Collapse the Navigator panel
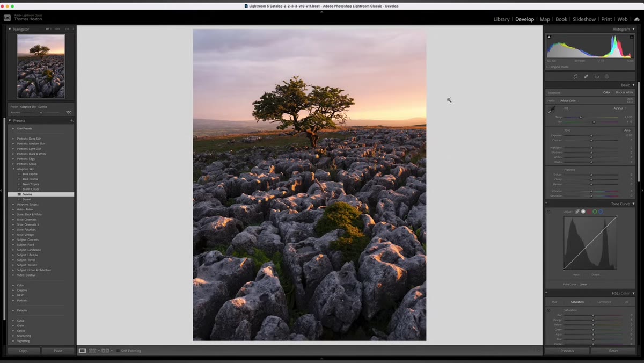 point(10,29)
